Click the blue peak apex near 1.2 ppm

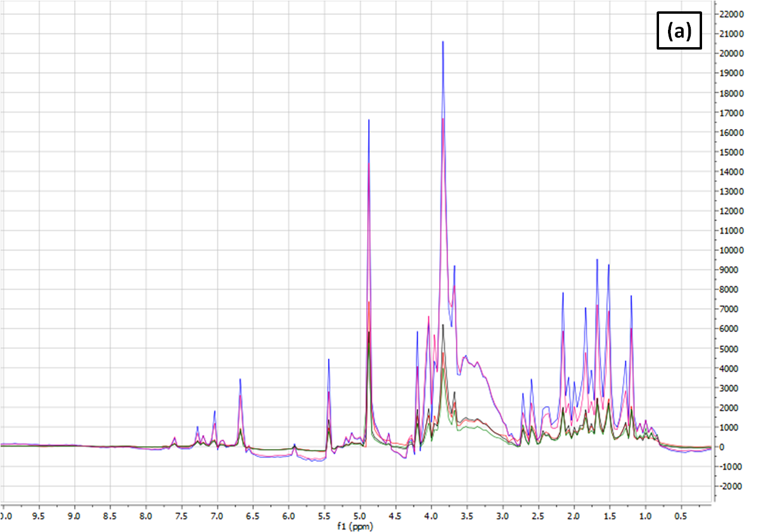click(x=631, y=296)
